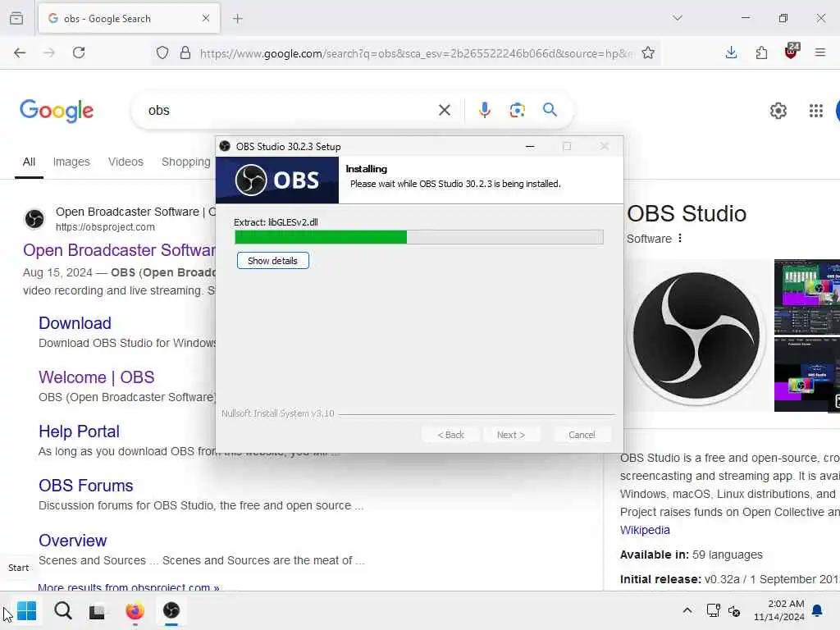Open Task View on taskbar
This screenshot has height=630, width=840.
click(x=97, y=610)
